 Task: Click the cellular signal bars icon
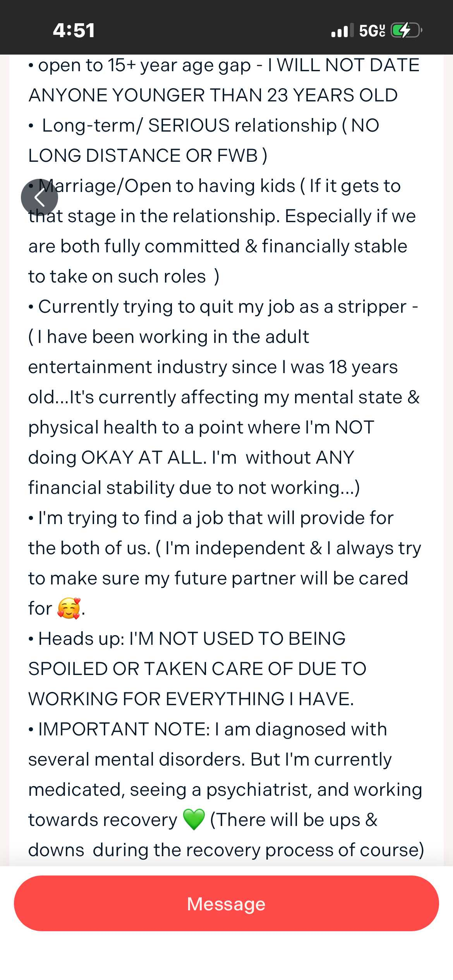click(x=342, y=30)
